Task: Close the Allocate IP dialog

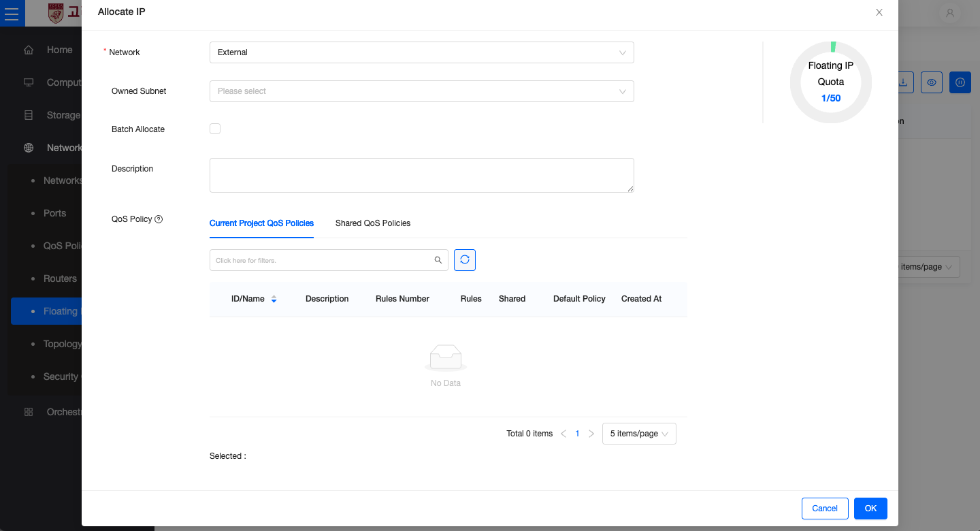Action: click(x=879, y=12)
